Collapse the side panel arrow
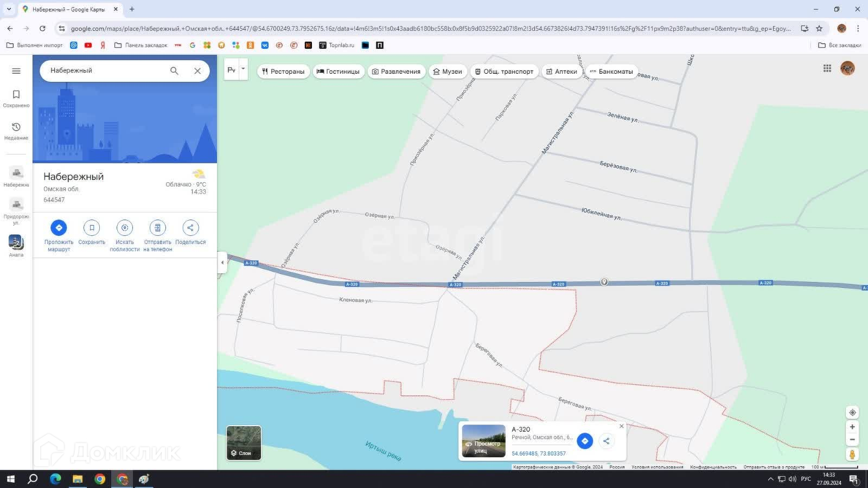Image resolution: width=868 pixels, height=488 pixels. pyautogui.click(x=222, y=262)
